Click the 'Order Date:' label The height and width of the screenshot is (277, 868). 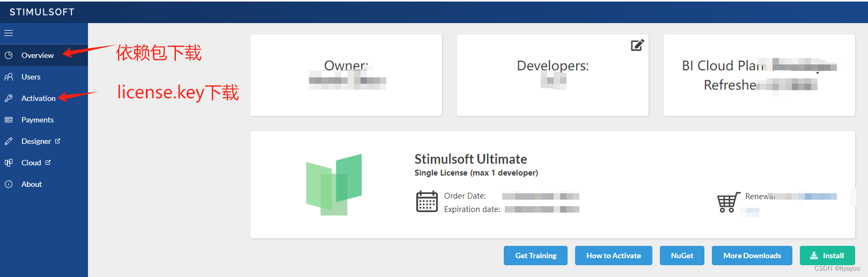[x=465, y=196]
